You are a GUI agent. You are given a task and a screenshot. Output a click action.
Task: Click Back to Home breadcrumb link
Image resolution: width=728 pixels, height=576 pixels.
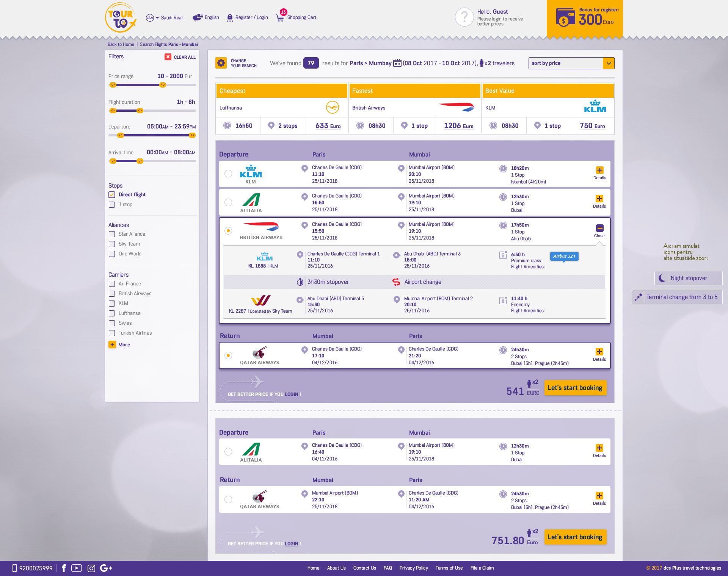click(121, 44)
